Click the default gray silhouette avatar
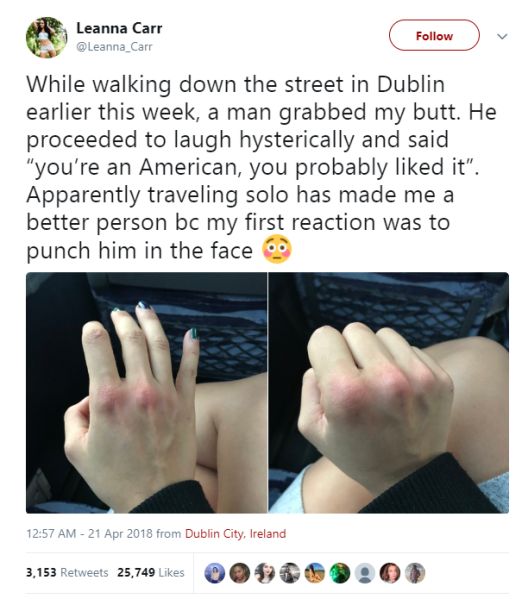 tap(365, 573)
